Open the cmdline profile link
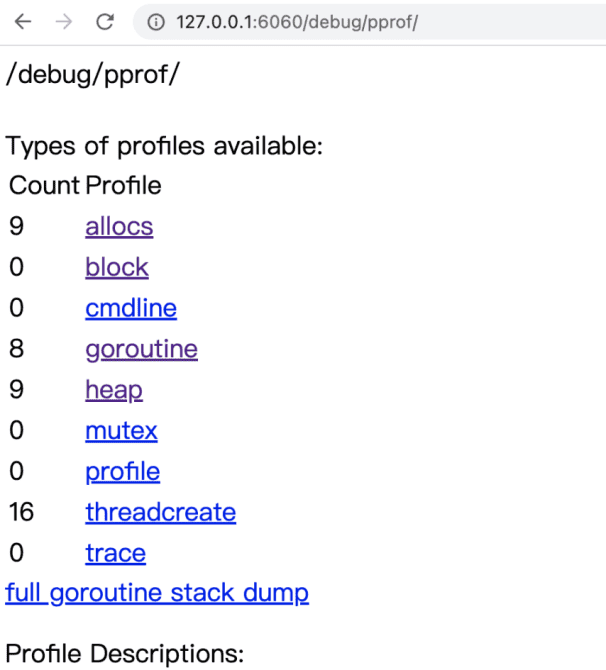The height and width of the screenshot is (670, 606). coord(131,308)
